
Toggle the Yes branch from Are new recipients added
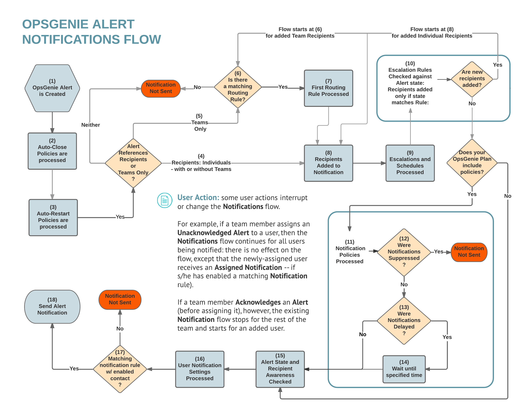coord(497,65)
